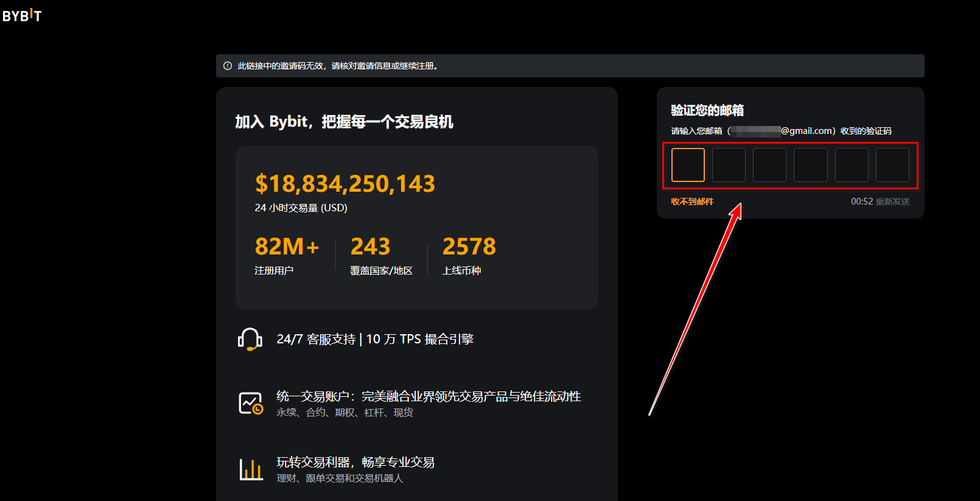Screen dimensions: 980x501
Task: Click the 验证您的邮箱 heading
Action: [707, 110]
